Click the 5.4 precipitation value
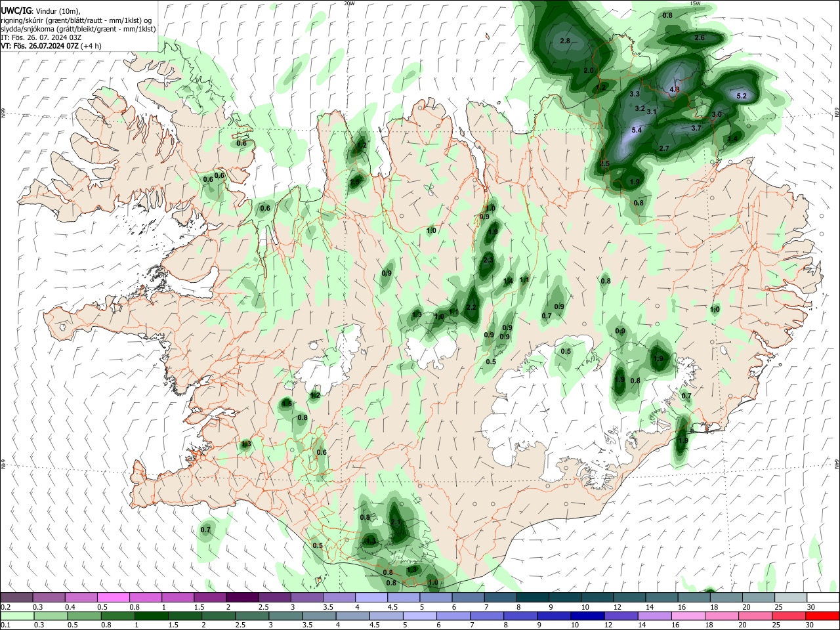840x630 pixels. click(x=636, y=130)
